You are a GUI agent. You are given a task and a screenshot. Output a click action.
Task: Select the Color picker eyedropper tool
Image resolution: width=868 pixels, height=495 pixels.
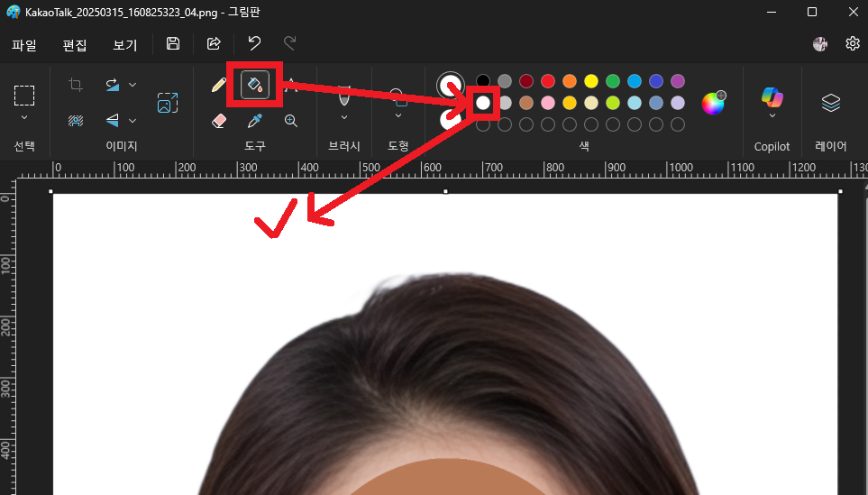click(255, 121)
